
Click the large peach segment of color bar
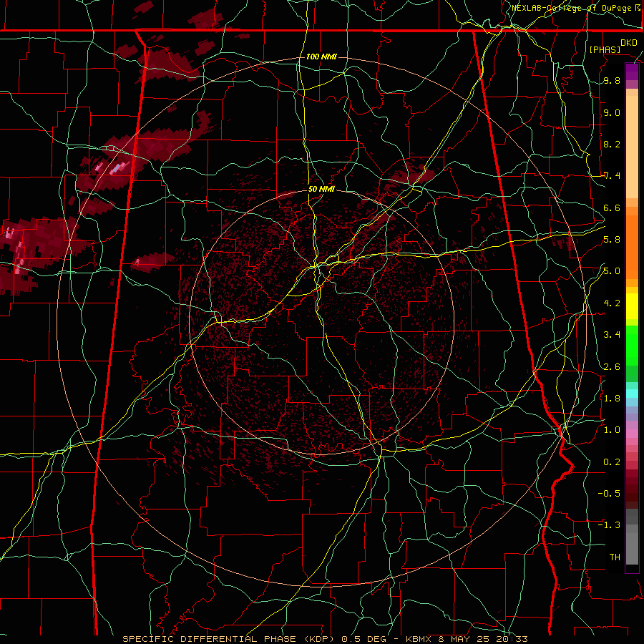click(x=632, y=148)
